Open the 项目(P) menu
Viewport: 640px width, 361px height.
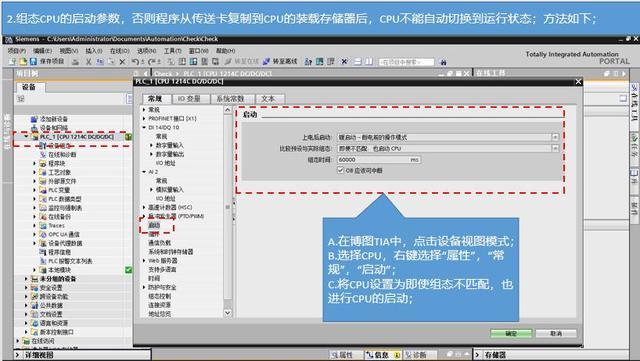(x=17, y=51)
